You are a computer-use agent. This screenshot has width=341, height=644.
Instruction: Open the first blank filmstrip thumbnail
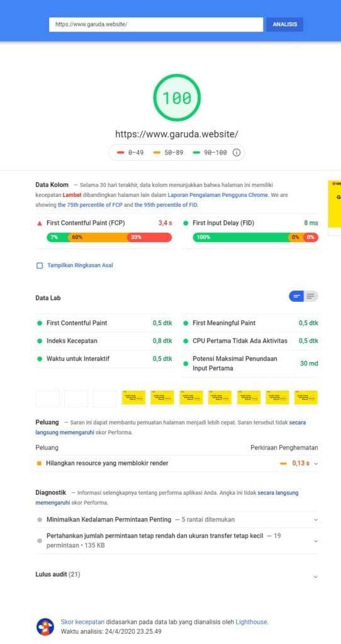(x=47, y=398)
